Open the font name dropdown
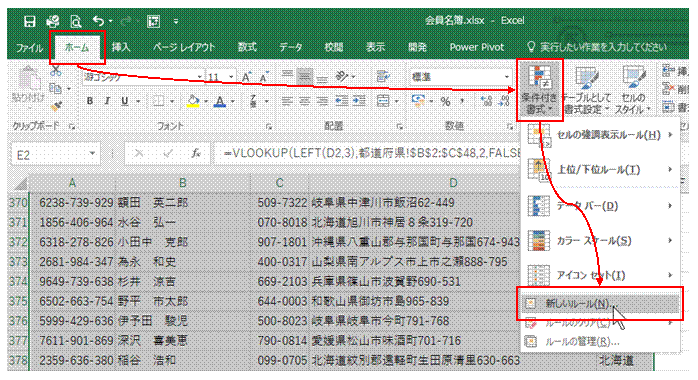The height and width of the screenshot is (380, 698). pos(199,77)
